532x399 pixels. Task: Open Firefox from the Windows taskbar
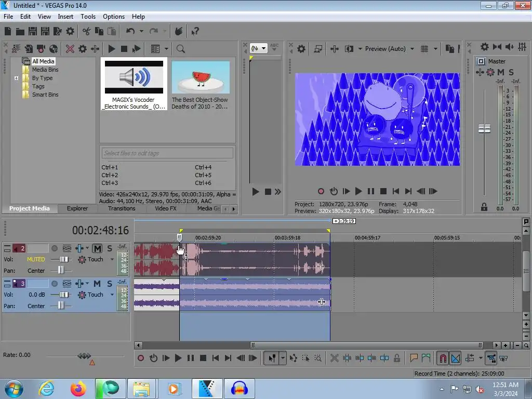(x=78, y=389)
